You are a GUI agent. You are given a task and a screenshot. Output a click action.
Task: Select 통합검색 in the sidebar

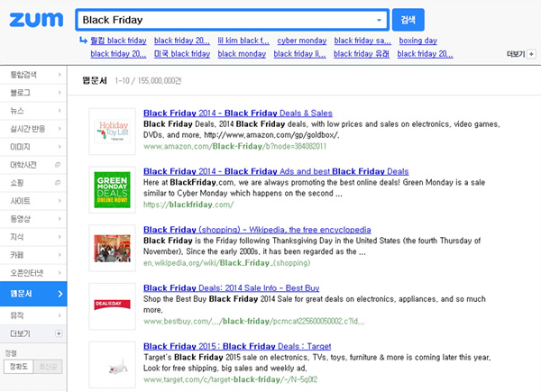33,75
